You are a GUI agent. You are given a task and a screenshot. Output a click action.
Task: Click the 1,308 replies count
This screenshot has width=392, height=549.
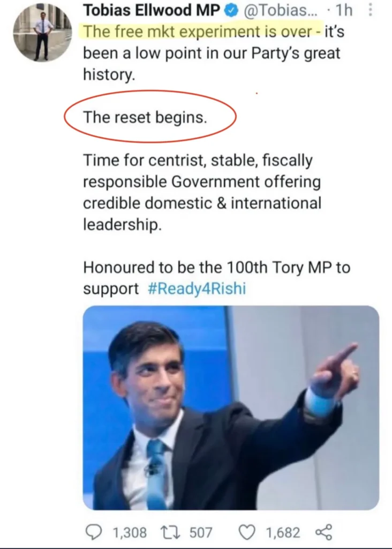click(x=129, y=532)
